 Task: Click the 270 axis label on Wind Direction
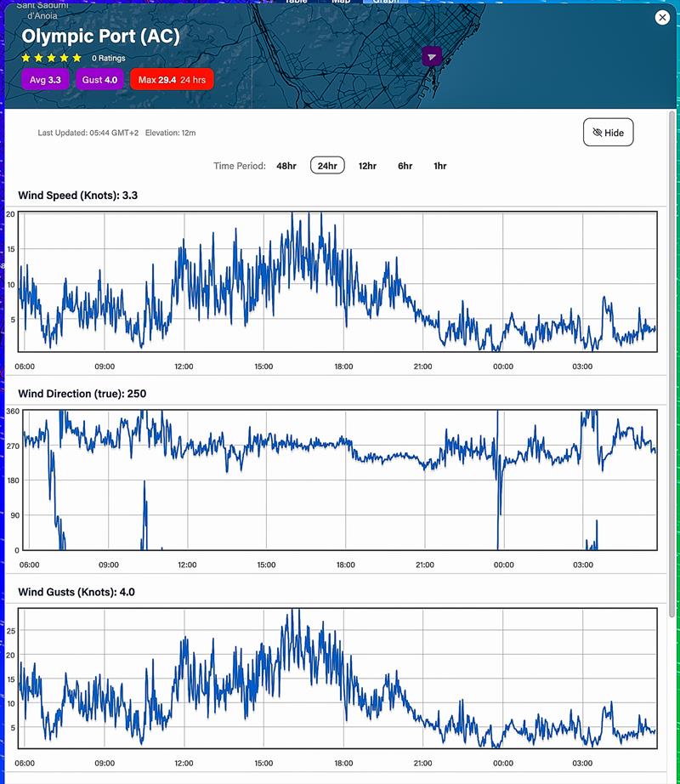click(x=13, y=446)
